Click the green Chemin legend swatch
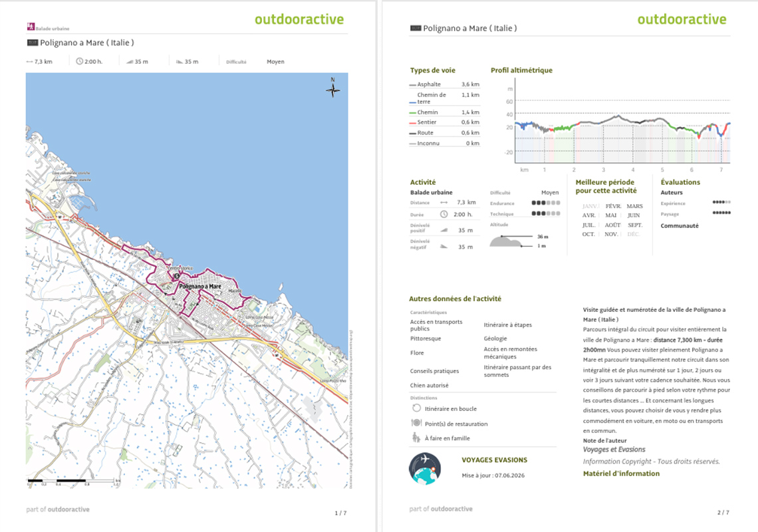Image resolution: width=758 pixels, height=532 pixels. [x=412, y=112]
